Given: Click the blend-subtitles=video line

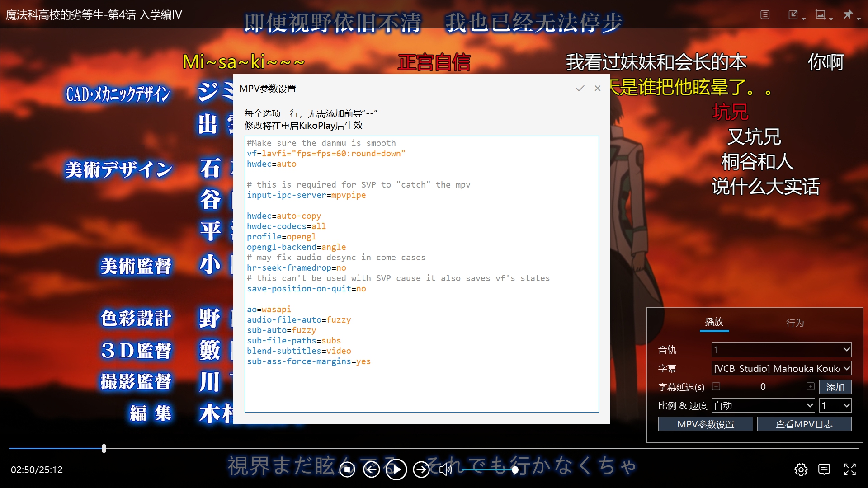Looking at the screenshot, I should pyautogui.click(x=299, y=351).
